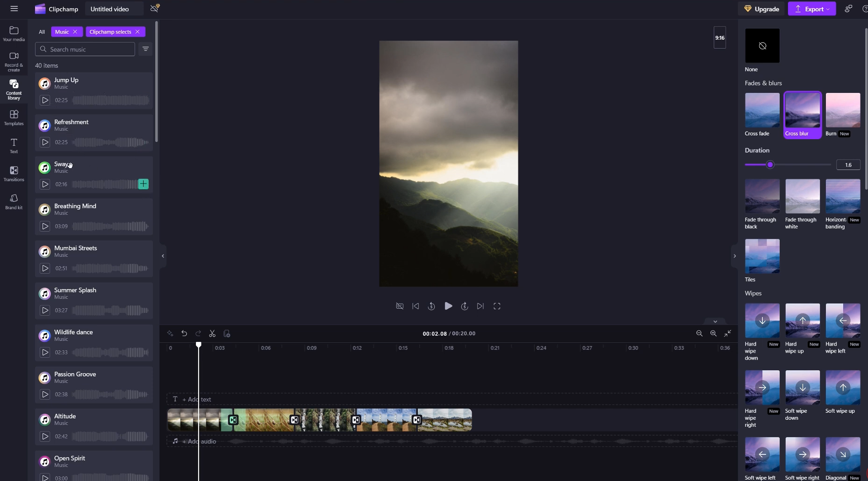This screenshot has height=481, width=868.
Task: Select the Transitions sidebar icon
Action: tap(14, 173)
